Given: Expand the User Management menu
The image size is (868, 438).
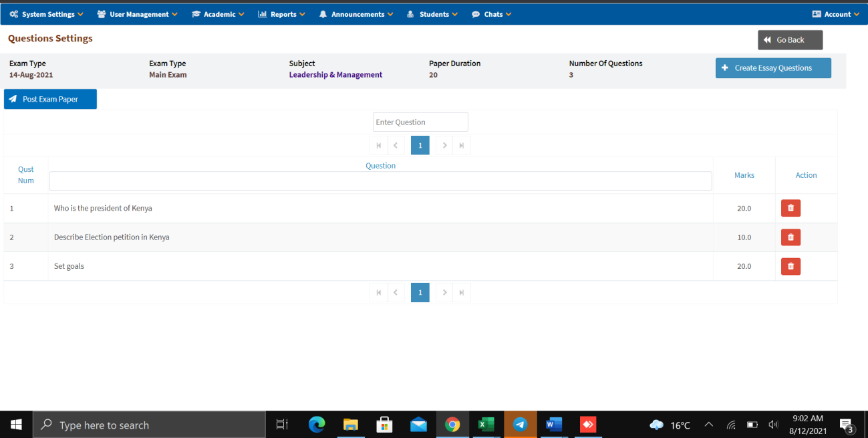Looking at the screenshot, I should coord(138,14).
